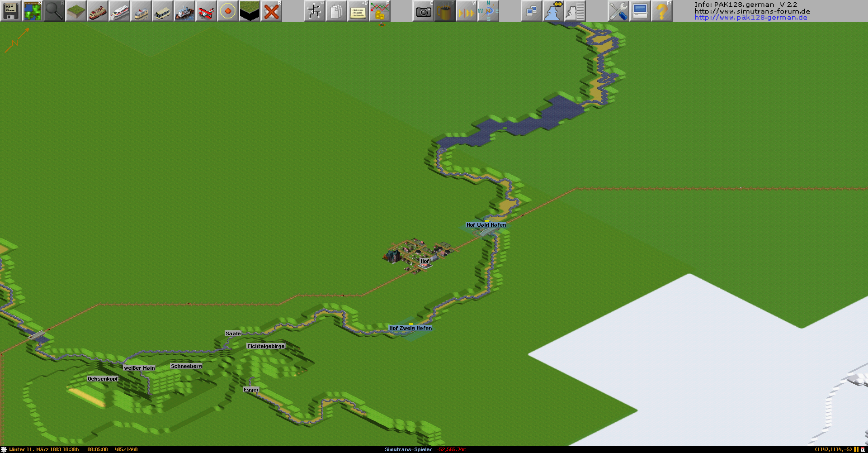Open the terrain landscaping tools
The image size is (868, 453).
point(76,11)
